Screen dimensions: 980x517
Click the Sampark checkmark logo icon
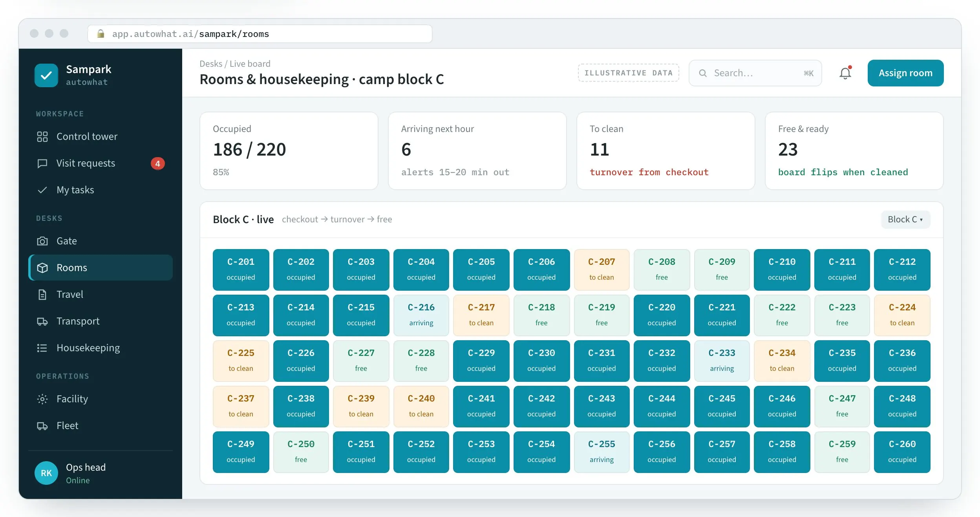pyautogui.click(x=46, y=75)
